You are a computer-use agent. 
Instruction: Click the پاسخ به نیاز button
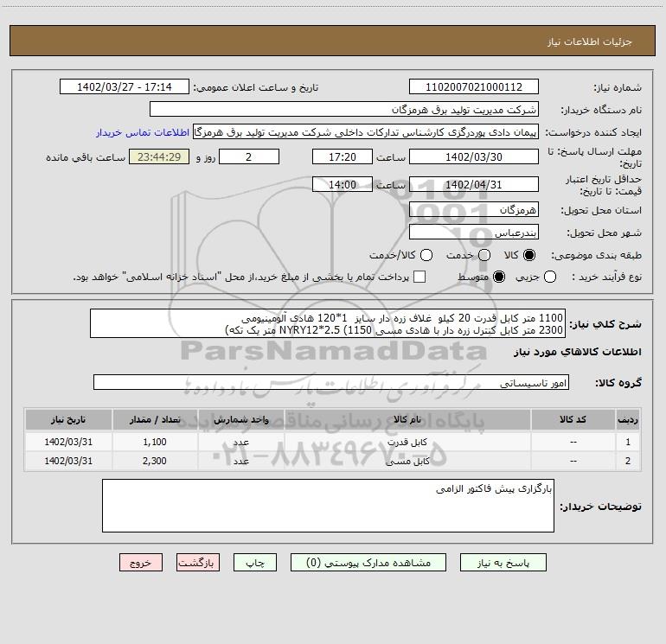[x=503, y=563]
